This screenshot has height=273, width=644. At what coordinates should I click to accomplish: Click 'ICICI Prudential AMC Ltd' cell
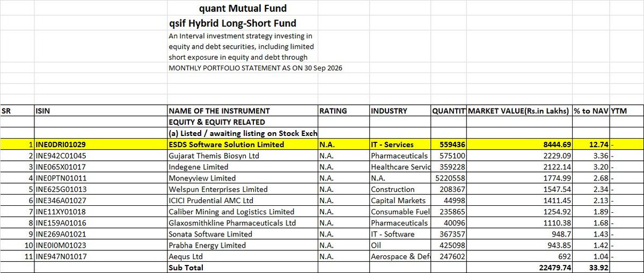(243, 200)
